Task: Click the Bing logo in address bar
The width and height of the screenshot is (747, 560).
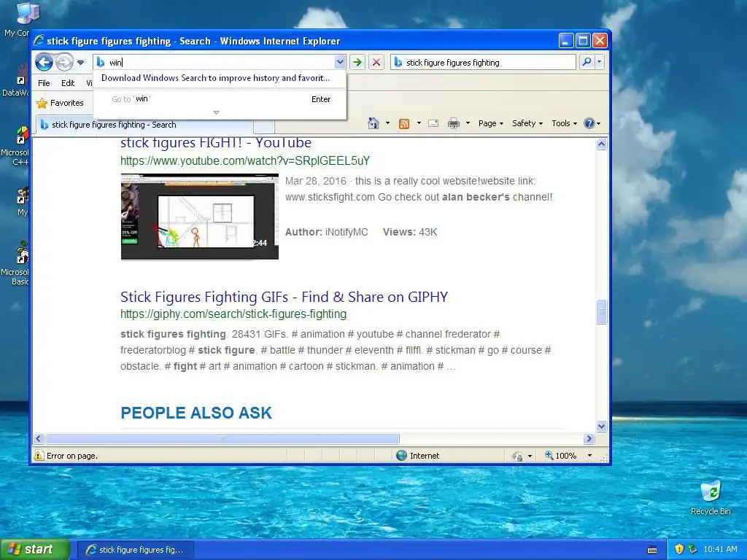Action: [101, 62]
